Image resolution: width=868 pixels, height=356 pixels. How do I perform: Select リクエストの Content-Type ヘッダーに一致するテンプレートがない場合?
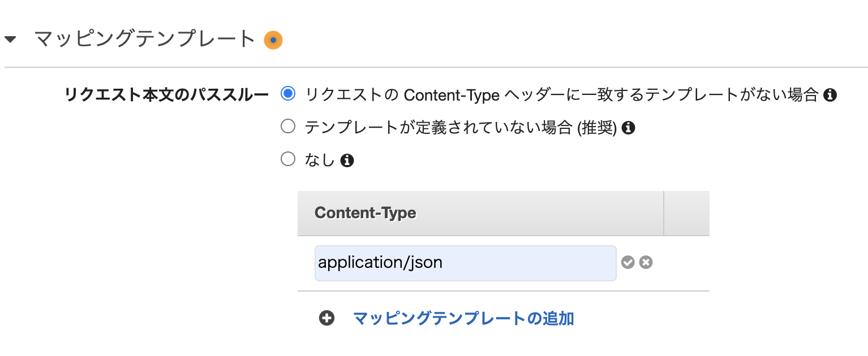pyautogui.click(x=289, y=94)
